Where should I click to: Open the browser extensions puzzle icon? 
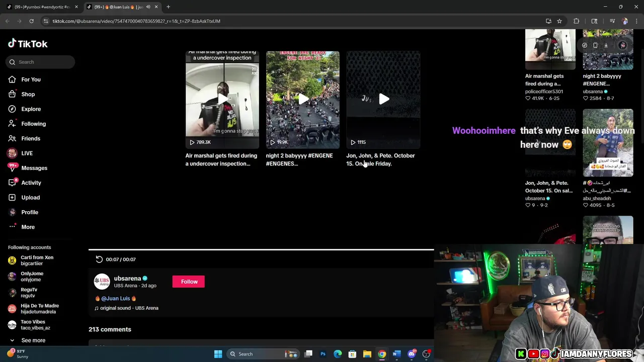(577, 21)
